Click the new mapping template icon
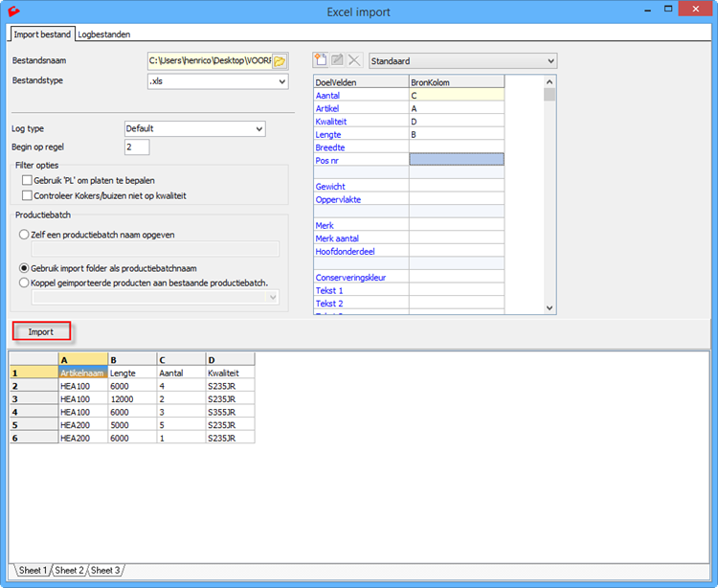Screen dimensions: 718x588 tap(321, 60)
